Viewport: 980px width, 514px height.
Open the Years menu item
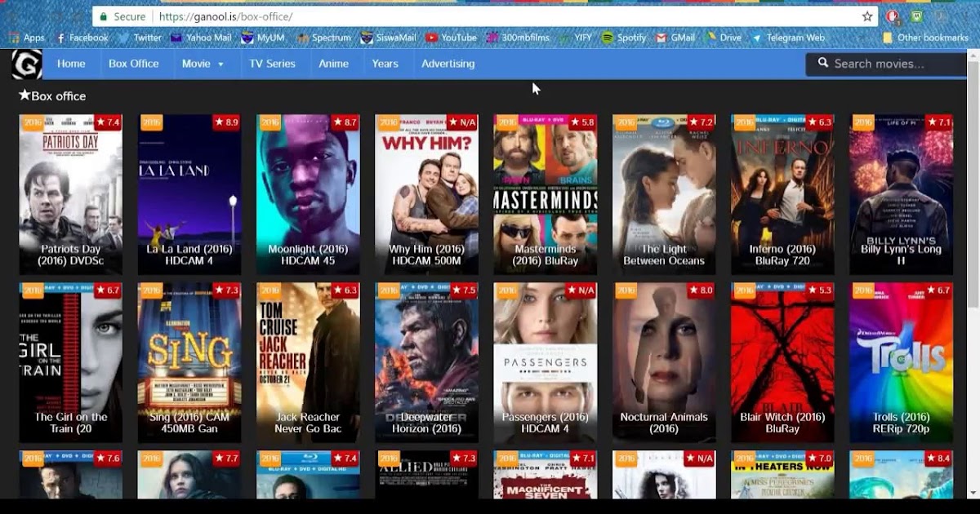[385, 64]
